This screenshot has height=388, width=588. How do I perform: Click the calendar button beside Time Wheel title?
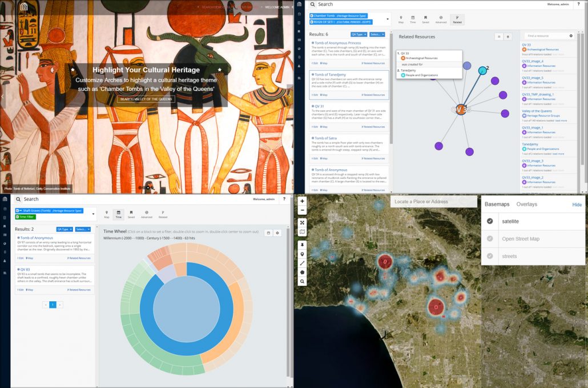(x=268, y=233)
